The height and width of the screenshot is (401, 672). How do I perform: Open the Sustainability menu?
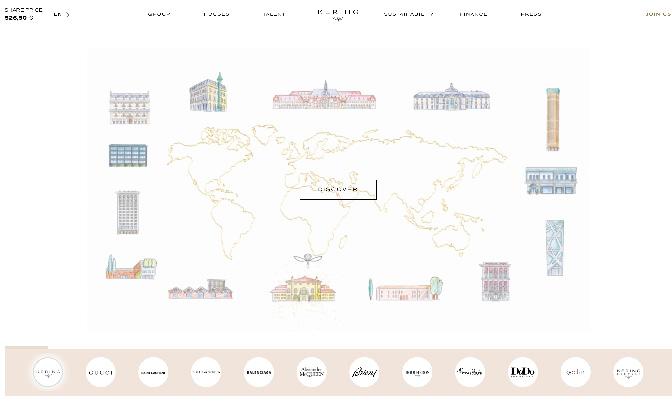click(x=408, y=14)
